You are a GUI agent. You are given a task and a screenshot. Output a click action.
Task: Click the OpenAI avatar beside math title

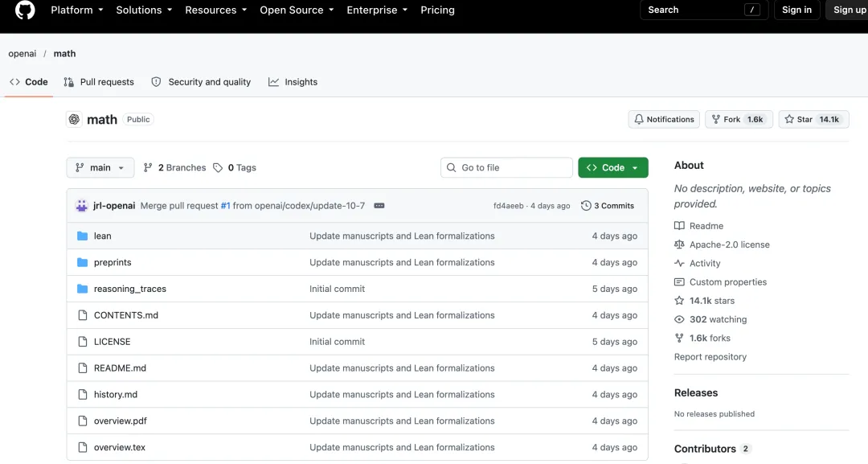74,119
